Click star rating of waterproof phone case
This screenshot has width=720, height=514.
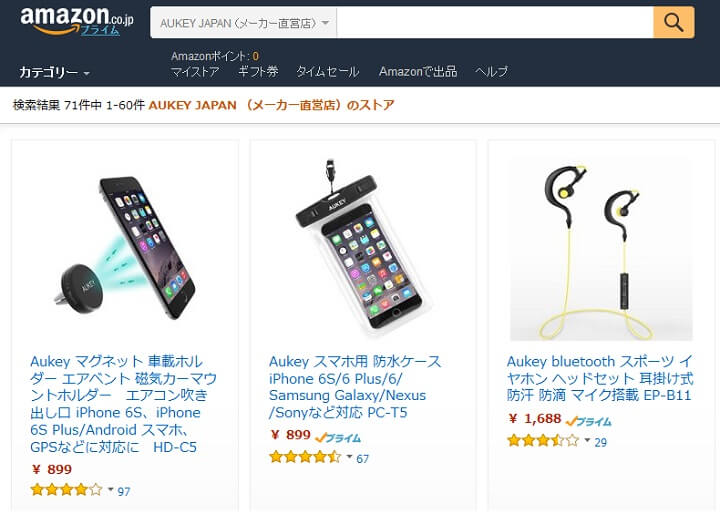tap(305, 457)
